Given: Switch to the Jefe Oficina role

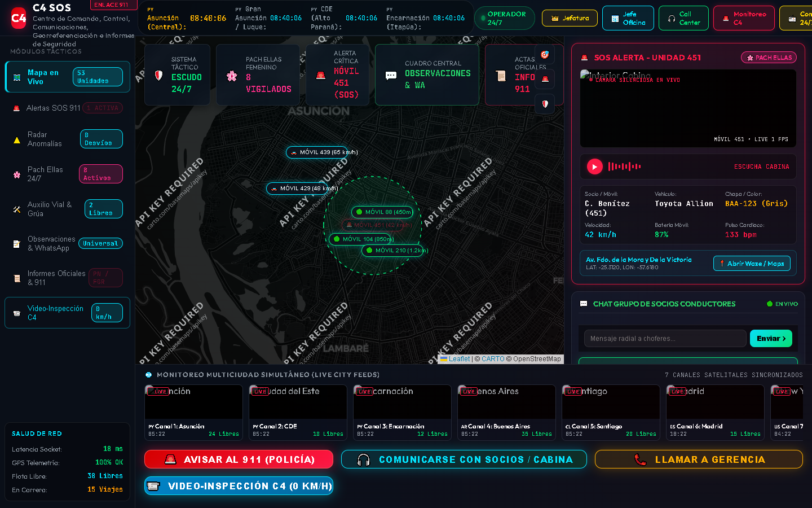Looking at the screenshot, I should click(x=628, y=18).
